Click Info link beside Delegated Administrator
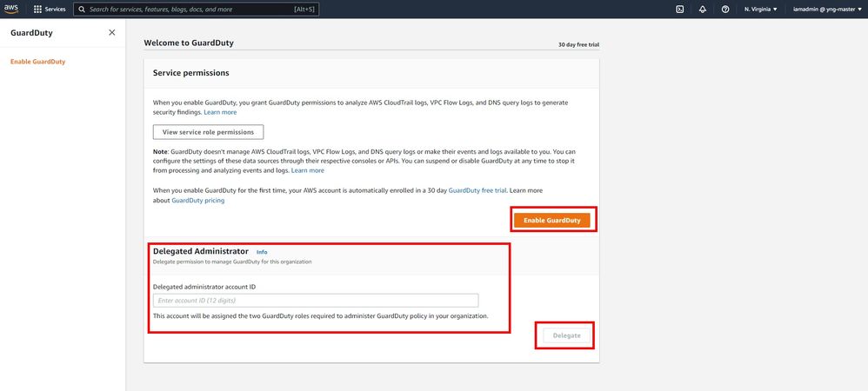The image size is (868, 391). pyautogui.click(x=262, y=252)
